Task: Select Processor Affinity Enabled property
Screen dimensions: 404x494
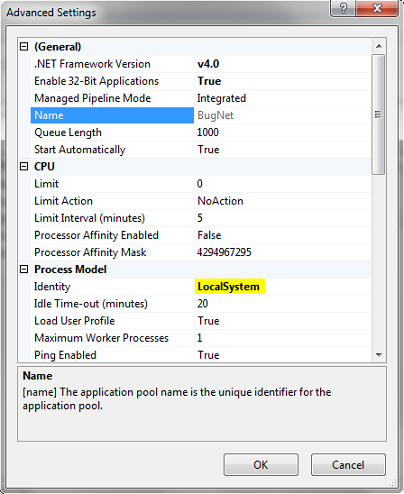Action: [96, 235]
